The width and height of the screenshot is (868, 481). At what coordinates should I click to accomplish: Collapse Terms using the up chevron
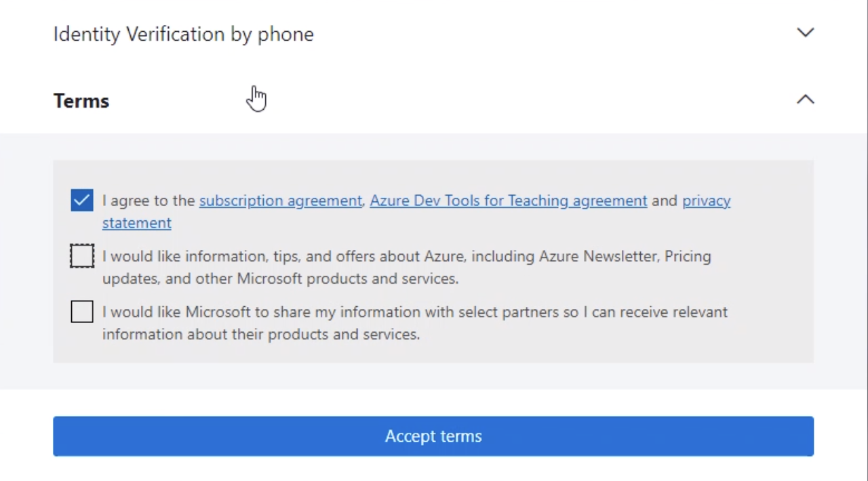(805, 100)
